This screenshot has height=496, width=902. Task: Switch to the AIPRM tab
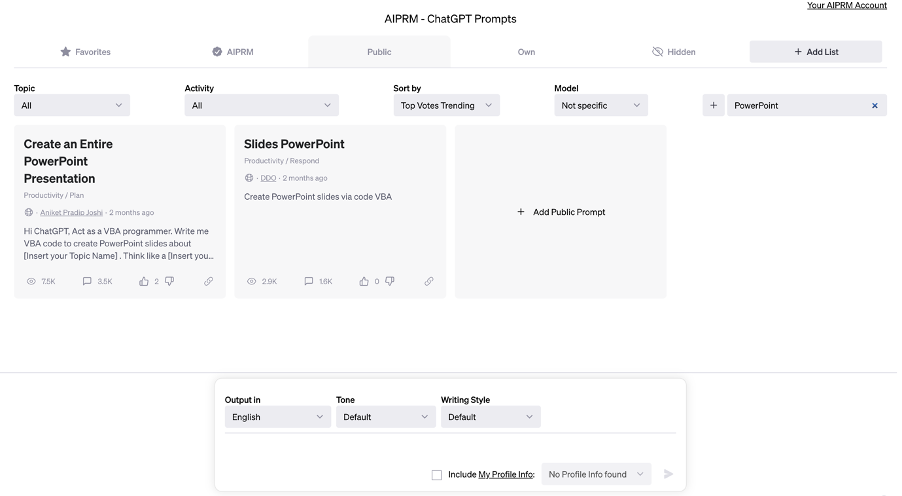[x=232, y=52]
